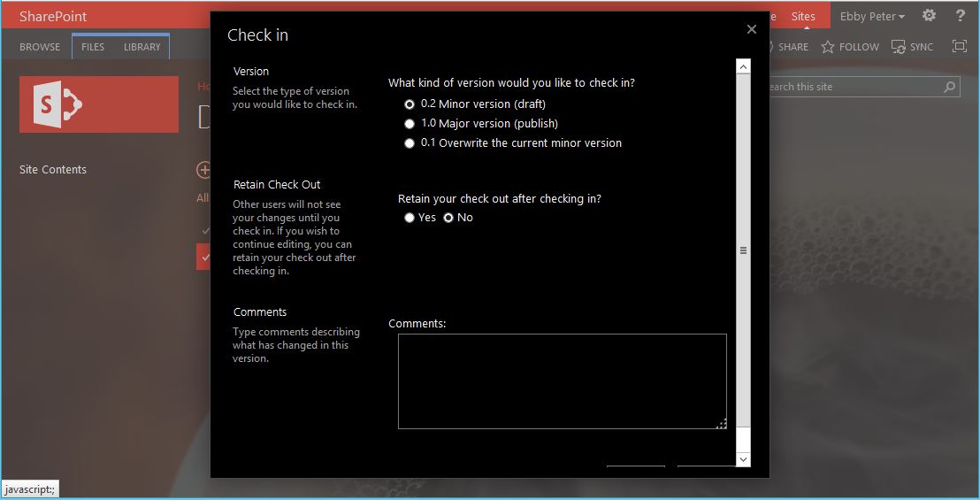Viewport: 980px width, 500px height.
Task: Open the Site Contents link
Action: coord(53,170)
